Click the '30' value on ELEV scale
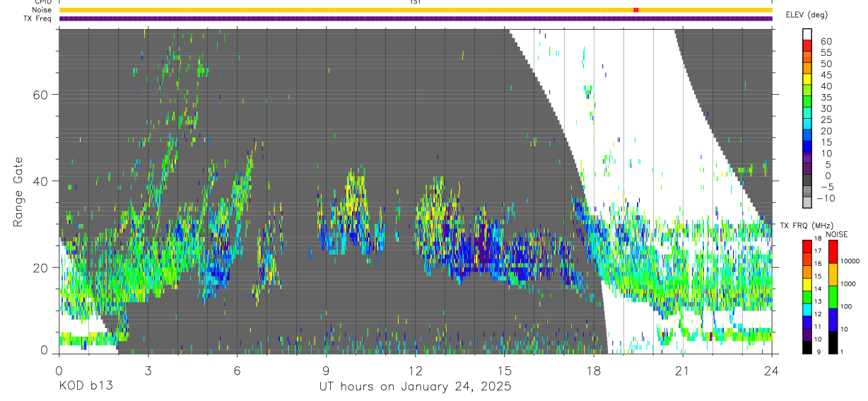Viewport: 868px width, 401px height. point(826,108)
